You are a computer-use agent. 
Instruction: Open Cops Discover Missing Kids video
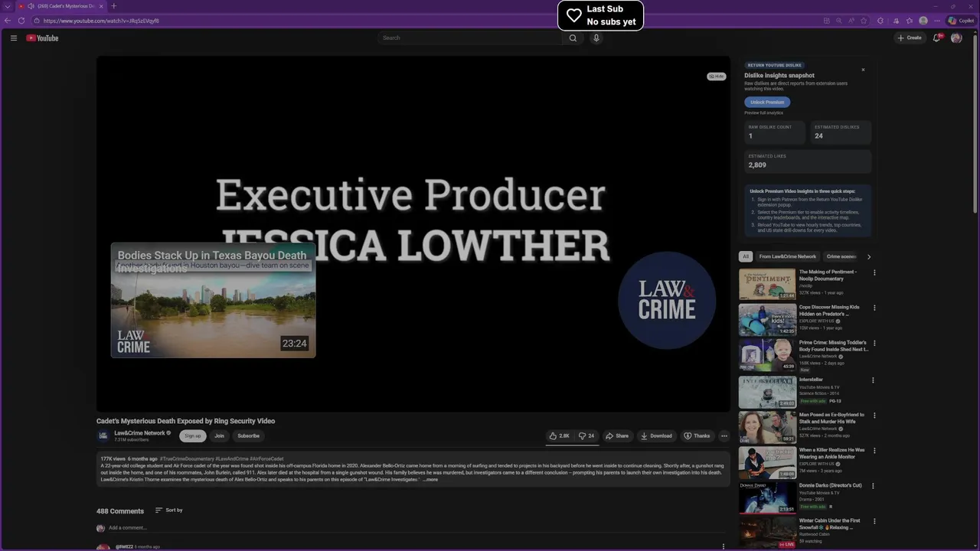(x=767, y=320)
